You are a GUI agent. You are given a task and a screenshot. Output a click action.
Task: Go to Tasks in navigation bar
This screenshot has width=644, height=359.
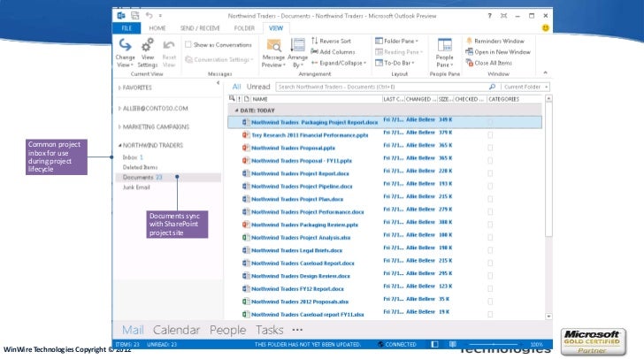[270, 330]
